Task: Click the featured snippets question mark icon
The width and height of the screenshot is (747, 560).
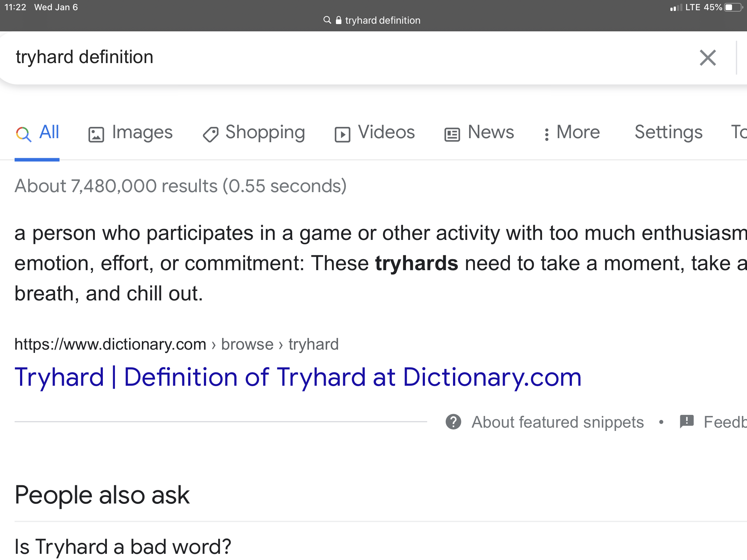Action: click(453, 422)
